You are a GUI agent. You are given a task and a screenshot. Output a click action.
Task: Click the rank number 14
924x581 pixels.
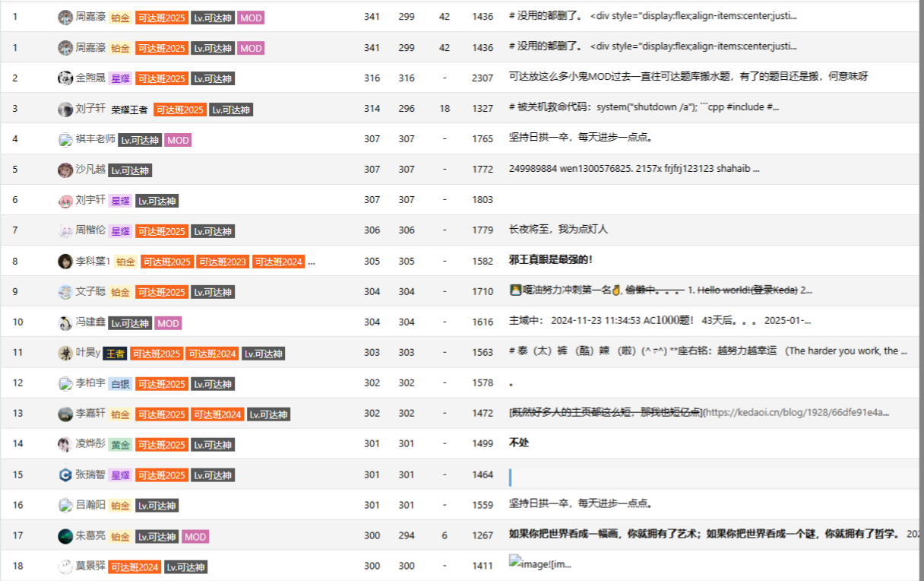(18, 444)
